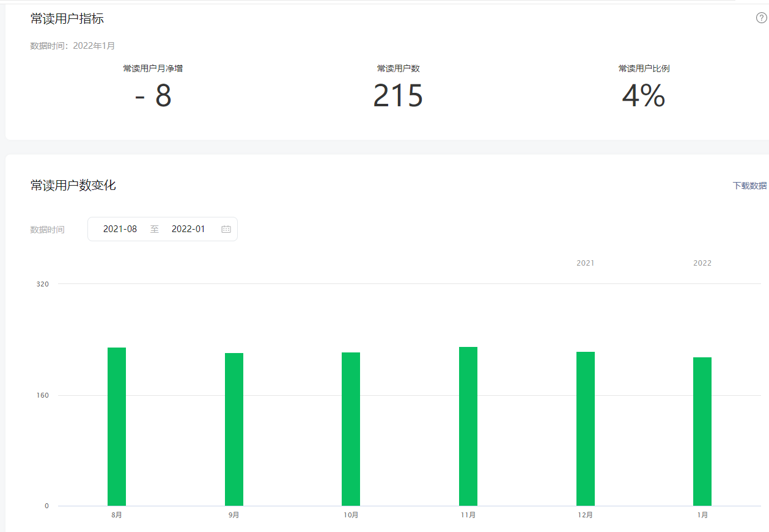769x532 pixels.
Task: Click the 2021 year label above chart
Action: (x=586, y=263)
